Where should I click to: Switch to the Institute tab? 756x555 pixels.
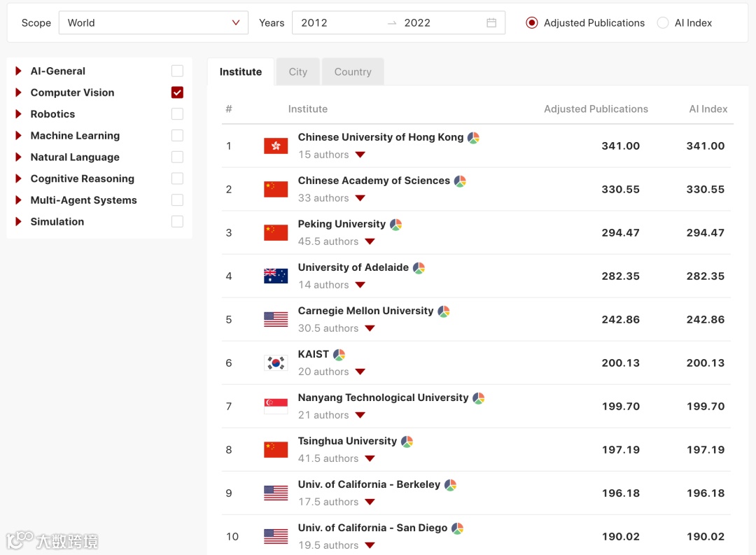[241, 72]
